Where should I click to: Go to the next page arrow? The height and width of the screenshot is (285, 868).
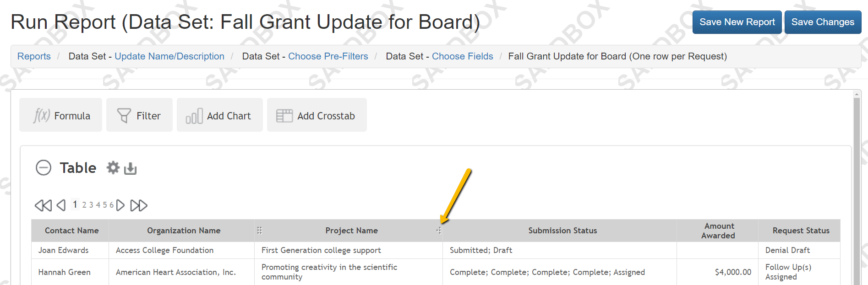pyautogui.click(x=120, y=205)
